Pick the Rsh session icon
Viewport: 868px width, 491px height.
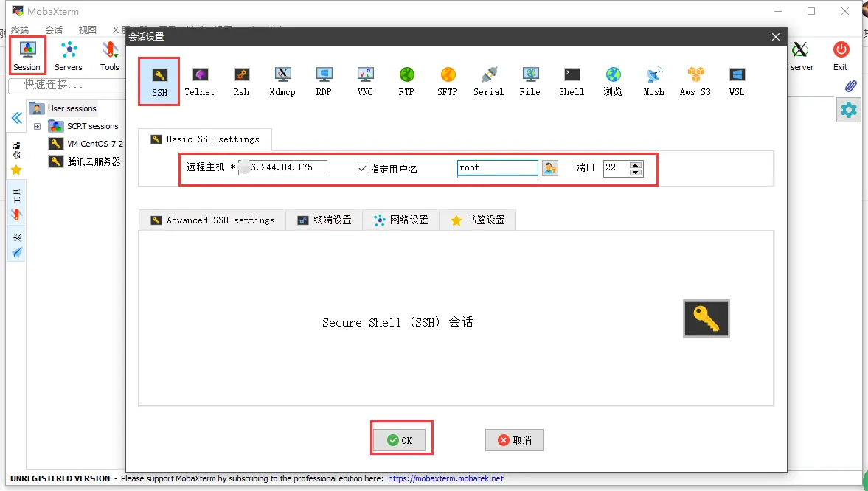click(x=241, y=81)
